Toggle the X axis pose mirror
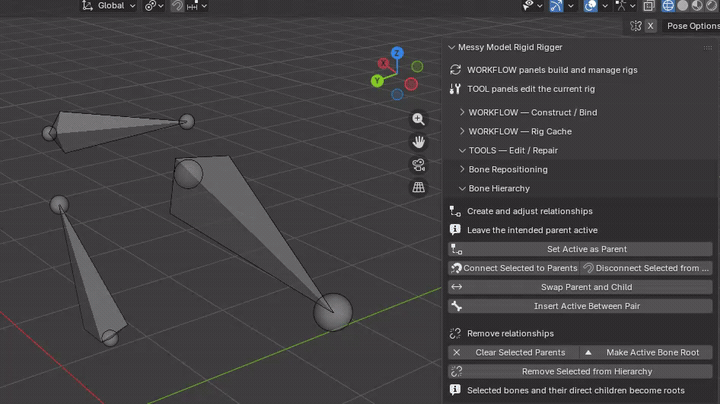720x404 pixels. tap(650, 26)
